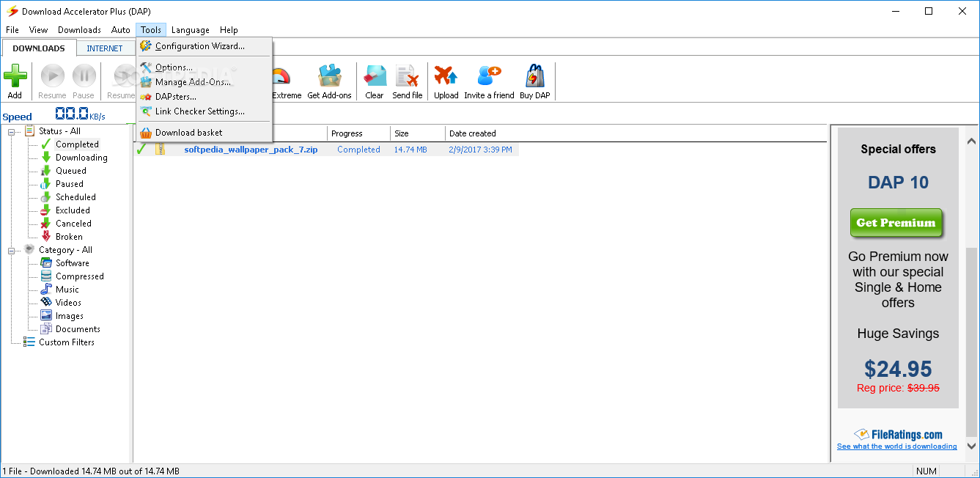Select Music category filter
The height and width of the screenshot is (478, 980).
pyautogui.click(x=67, y=290)
